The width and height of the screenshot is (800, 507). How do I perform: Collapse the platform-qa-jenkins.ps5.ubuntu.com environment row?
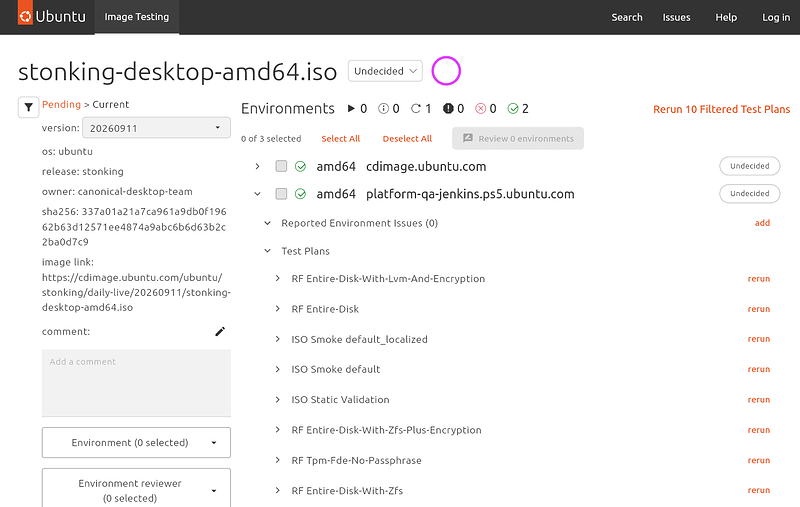pyautogui.click(x=257, y=194)
